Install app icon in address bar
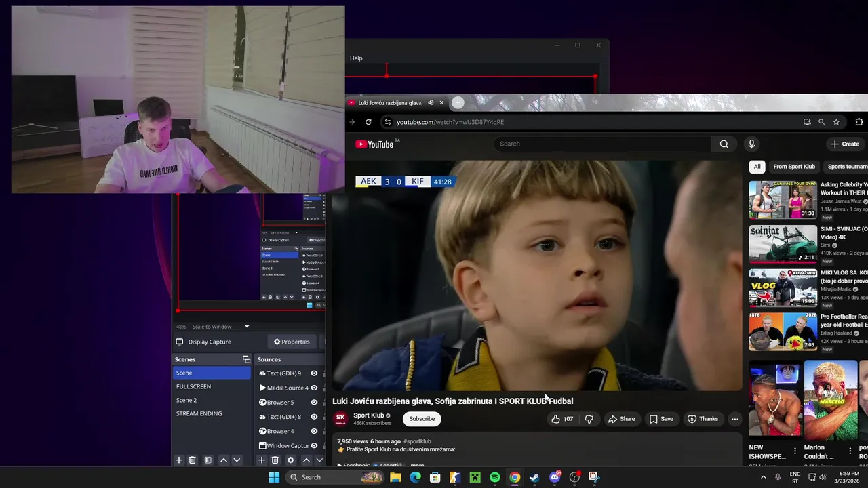 click(x=807, y=122)
